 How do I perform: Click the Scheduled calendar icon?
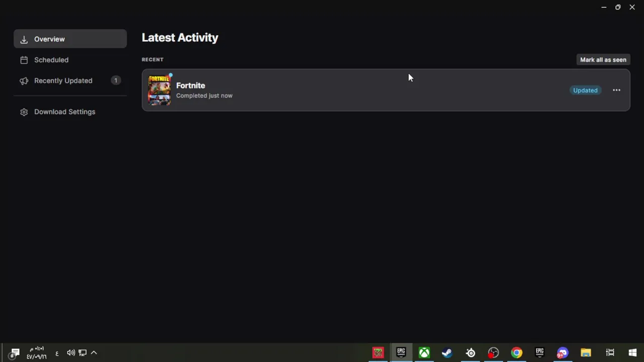pos(24,60)
